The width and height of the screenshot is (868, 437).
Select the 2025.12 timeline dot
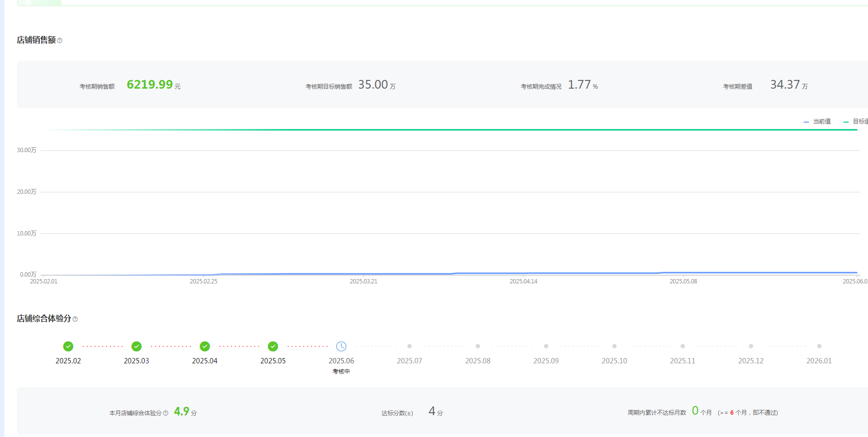click(x=751, y=346)
